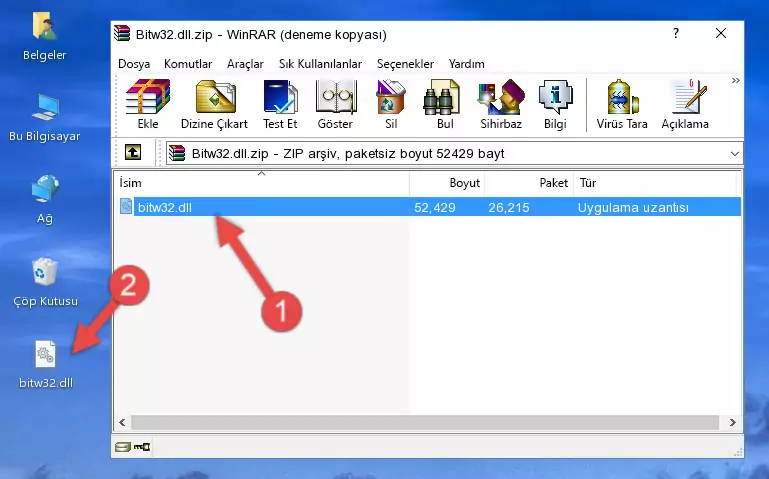The height and width of the screenshot is (479, 769).
Task: Sort by Paket column header
Action: 529,183
